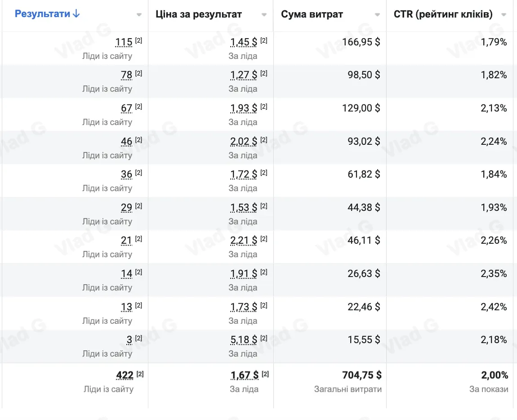Click the total results value 422

pyautogui.click(x=125, y=375)
